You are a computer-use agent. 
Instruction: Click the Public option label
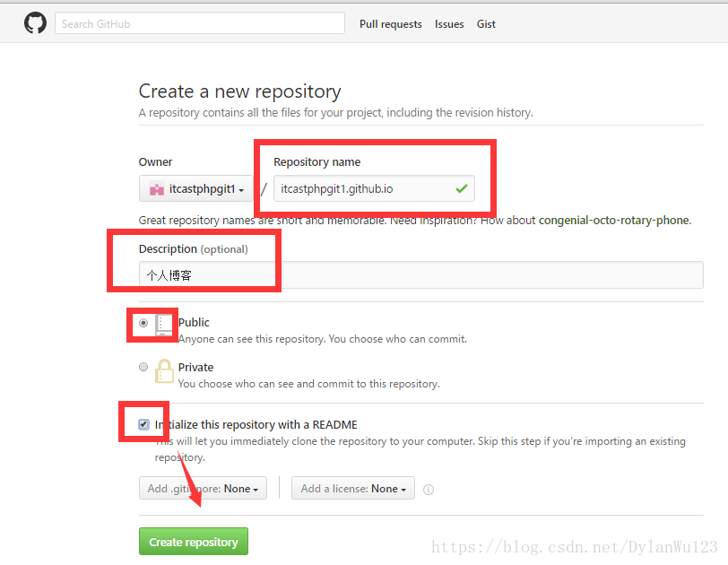pos(194,322)
